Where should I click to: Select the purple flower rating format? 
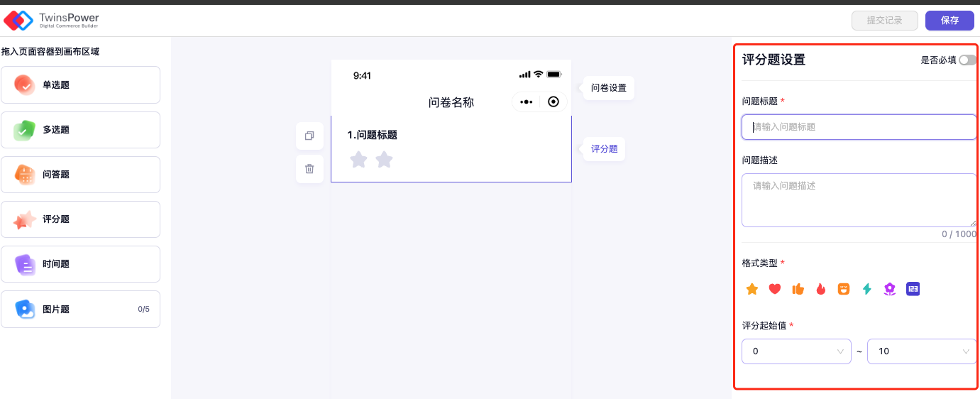pyautogui.click(x=890, y=289)
